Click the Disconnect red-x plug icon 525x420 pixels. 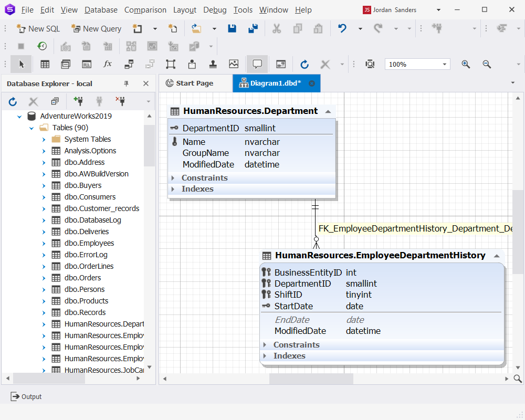[x=121, y=101]
